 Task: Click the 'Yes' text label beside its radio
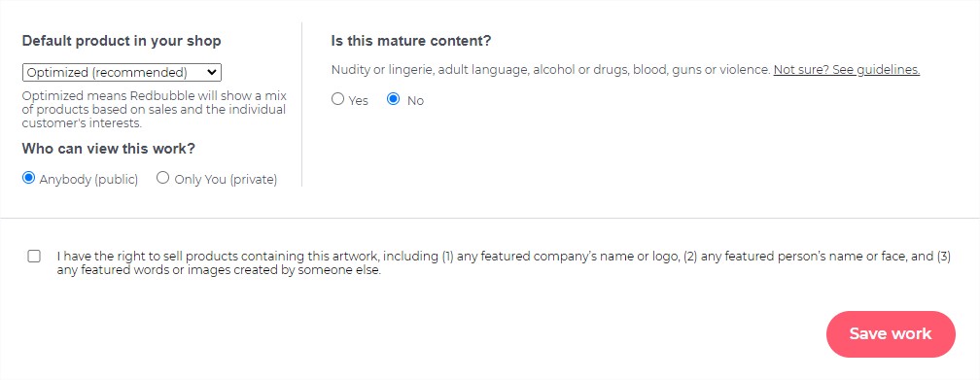[x=358, y=101]
